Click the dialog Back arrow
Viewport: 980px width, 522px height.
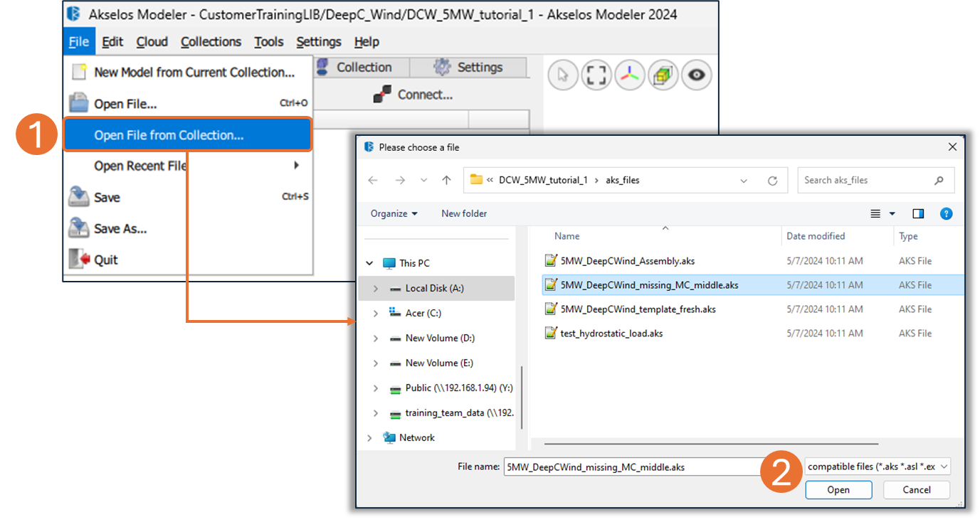click(373, 181)
